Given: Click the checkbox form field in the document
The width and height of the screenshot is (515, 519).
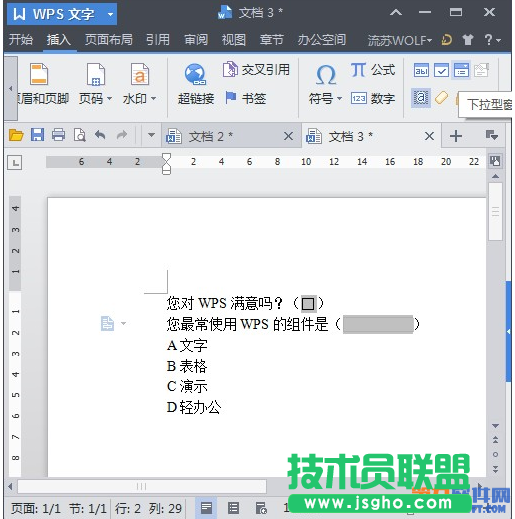Looking at the screenshot, I should click(308, 304).
